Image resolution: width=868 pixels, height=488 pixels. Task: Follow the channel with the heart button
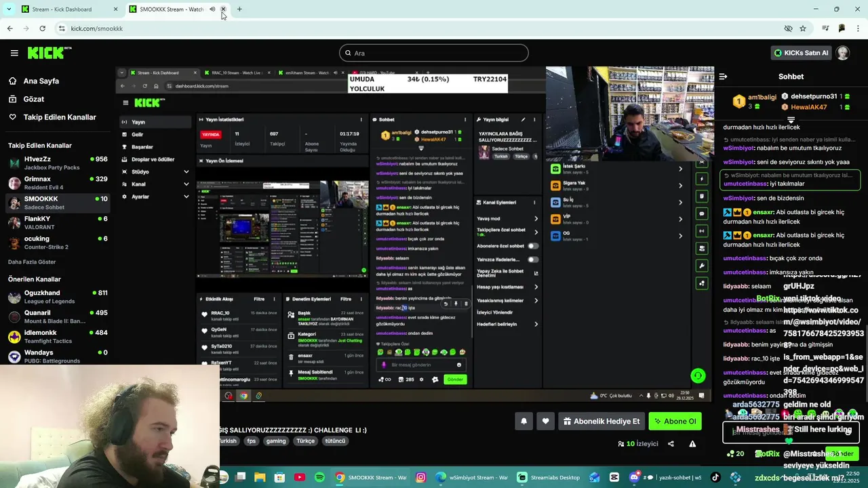[545, 421]
